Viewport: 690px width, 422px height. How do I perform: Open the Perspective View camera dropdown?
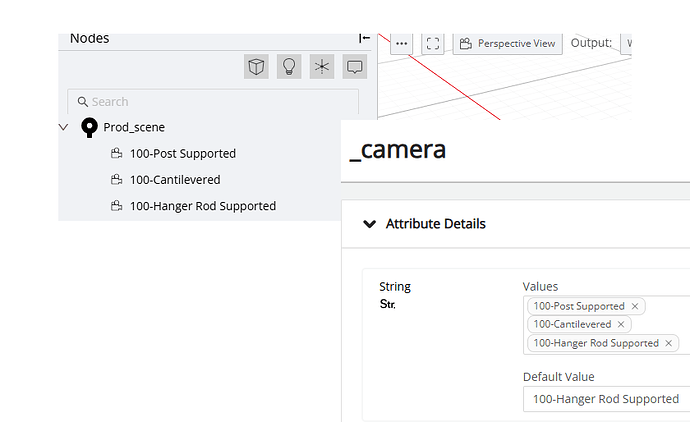(x=507, y=43)
